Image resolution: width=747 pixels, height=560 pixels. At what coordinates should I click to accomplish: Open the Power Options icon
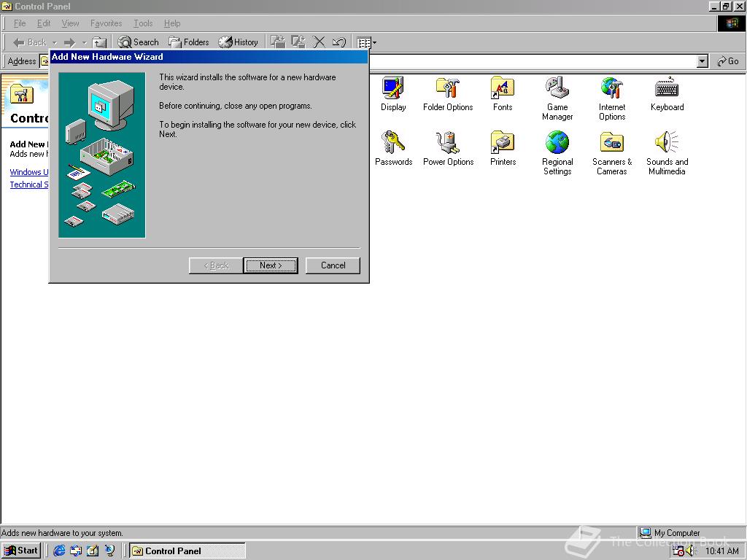(449, 149)
